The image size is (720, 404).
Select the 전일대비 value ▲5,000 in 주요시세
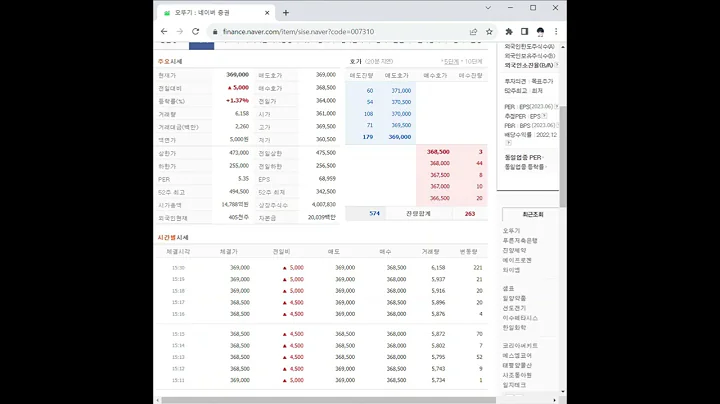[238, 88]
